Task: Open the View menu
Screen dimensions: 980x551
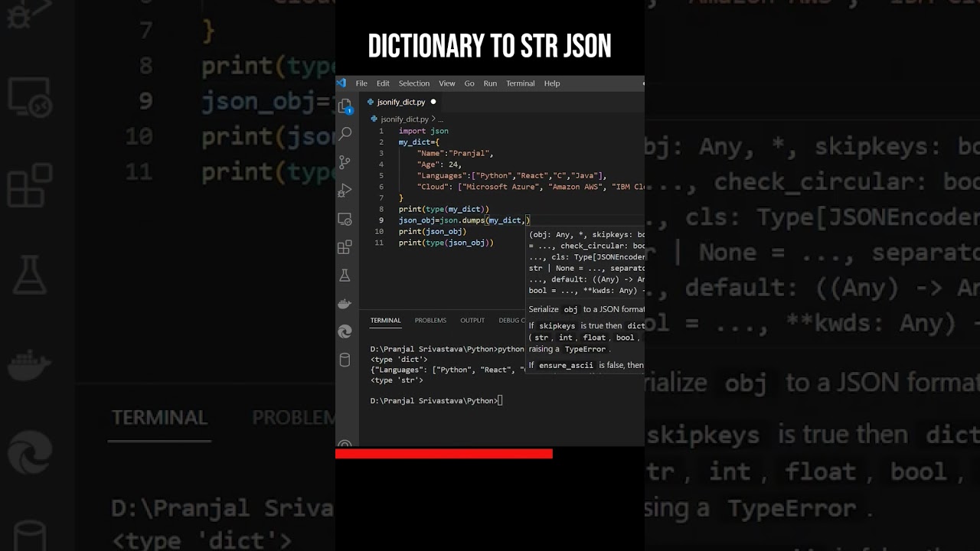Action: click(447, 83)
